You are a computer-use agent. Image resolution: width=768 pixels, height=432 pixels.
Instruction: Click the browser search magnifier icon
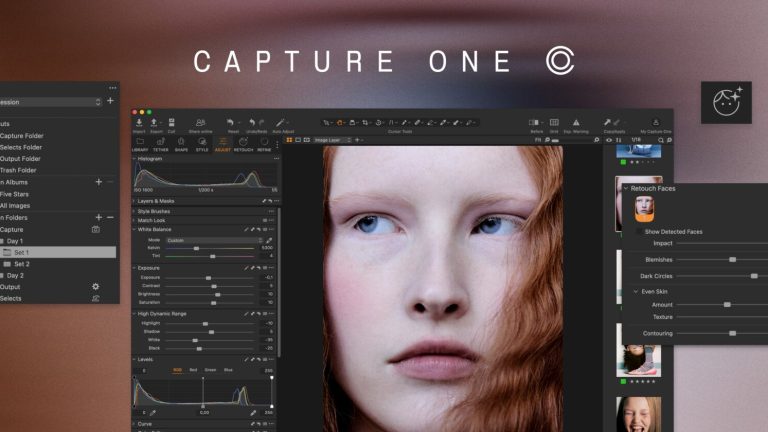661,140
